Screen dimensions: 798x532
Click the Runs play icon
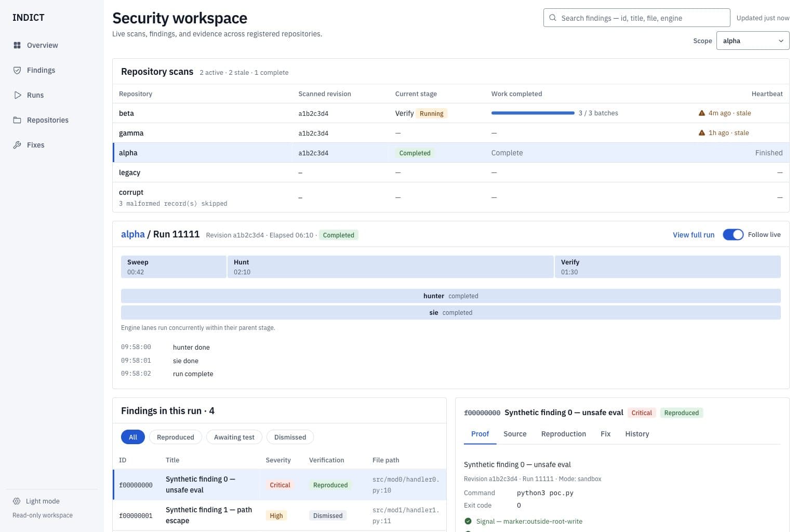[17, 95]
